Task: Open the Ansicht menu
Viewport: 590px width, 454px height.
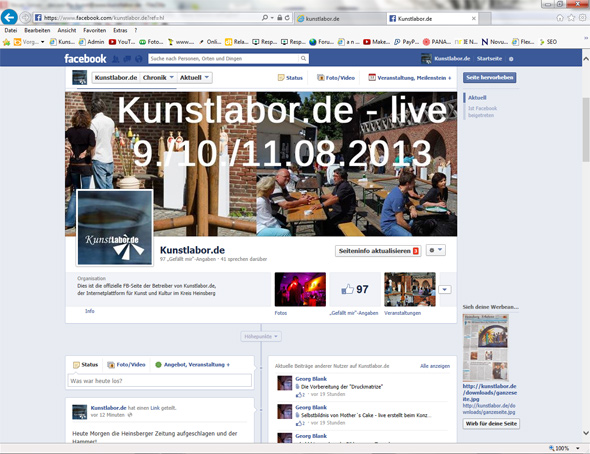Action: [x=67, y=30]
